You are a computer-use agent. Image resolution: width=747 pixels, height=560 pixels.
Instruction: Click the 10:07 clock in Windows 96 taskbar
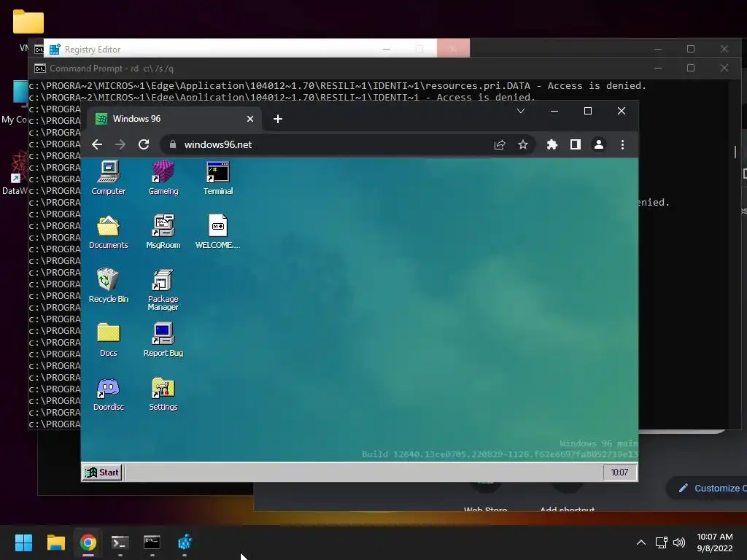point(619,472)
